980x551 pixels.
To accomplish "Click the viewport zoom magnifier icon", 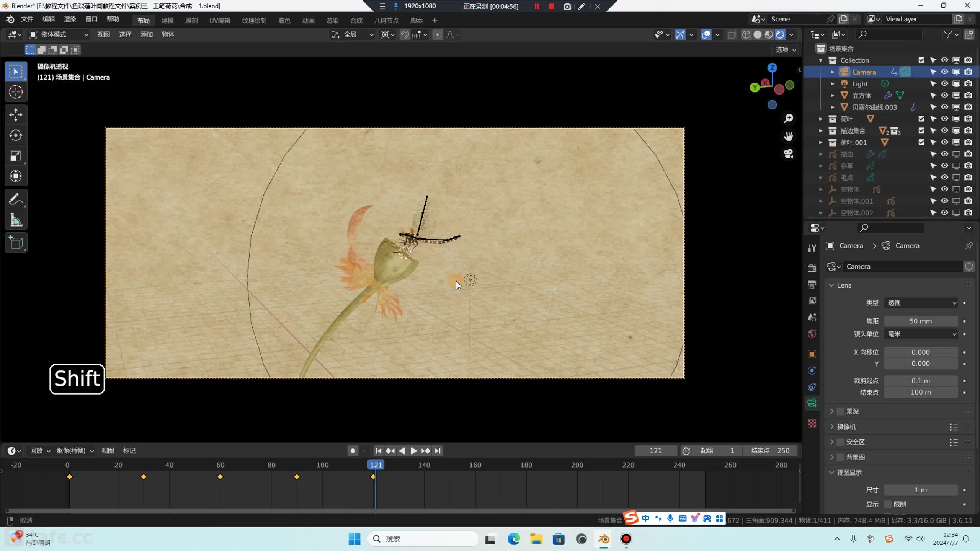I will [788, 118].
